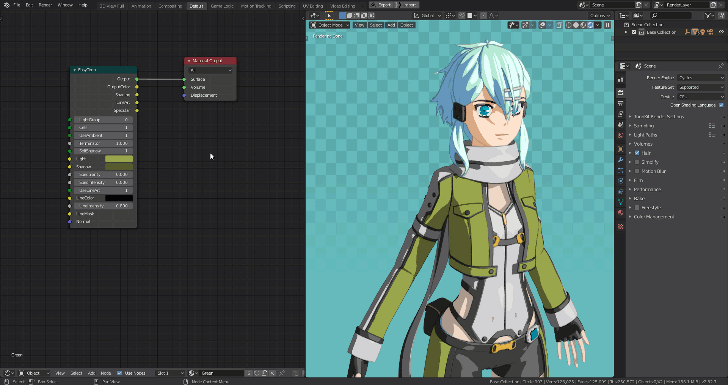Toggle viewport overlays button

coord(542,25)
